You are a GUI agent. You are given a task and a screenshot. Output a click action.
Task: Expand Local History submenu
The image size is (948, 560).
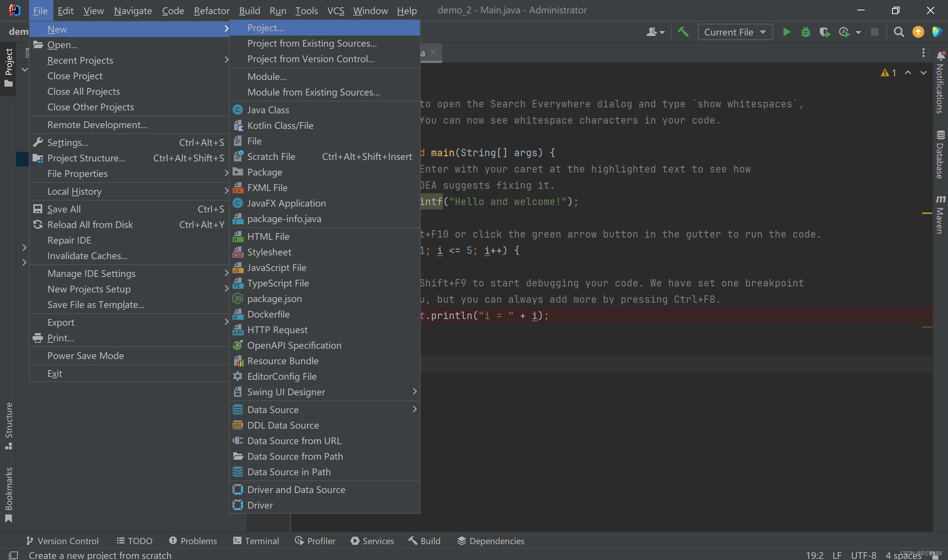coord(130,191)
